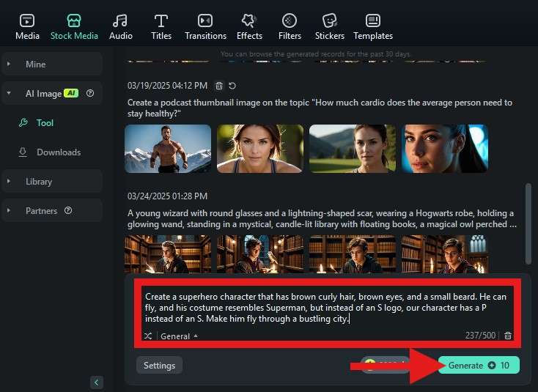Viewport: 538px width, 392px height.
Task: Select third wizard with candles thumbnail
Action: pos(353,254)
